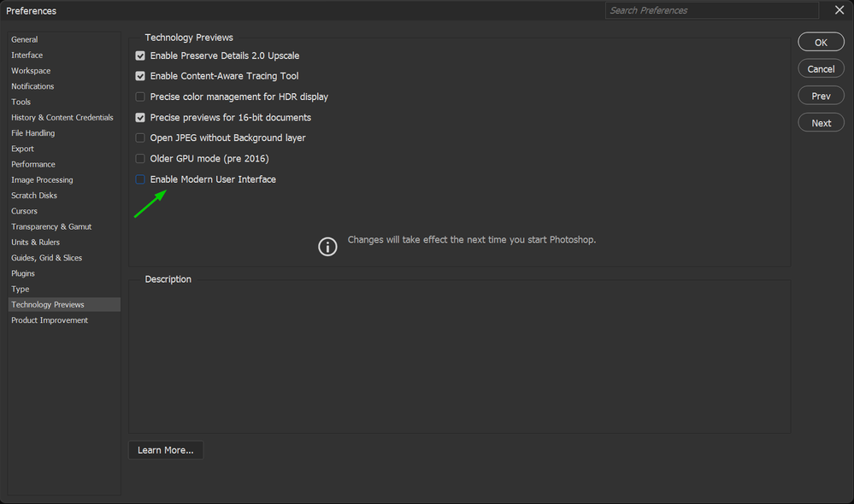Click the info icon beside restart notice
The width and height of the screenshot is (854, 504).
click(327, 247)
